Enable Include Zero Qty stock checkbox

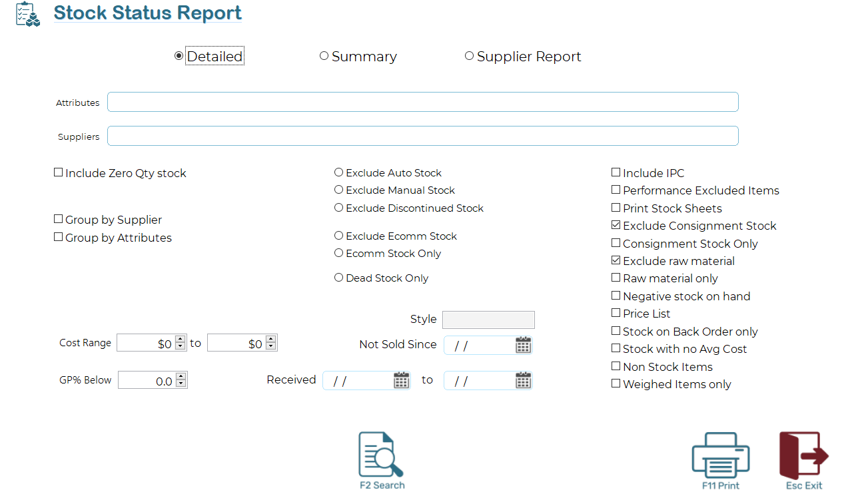[x=58, y=173]
